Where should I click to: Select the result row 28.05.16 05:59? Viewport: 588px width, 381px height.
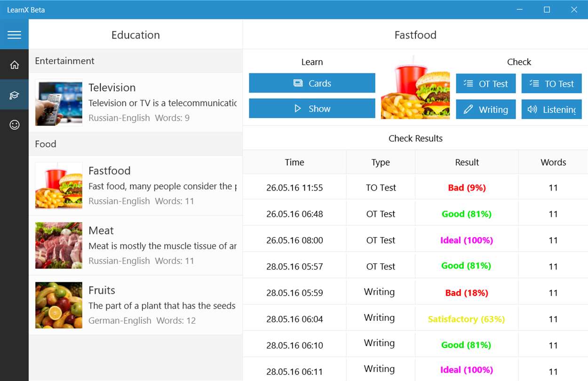(415, 292)
